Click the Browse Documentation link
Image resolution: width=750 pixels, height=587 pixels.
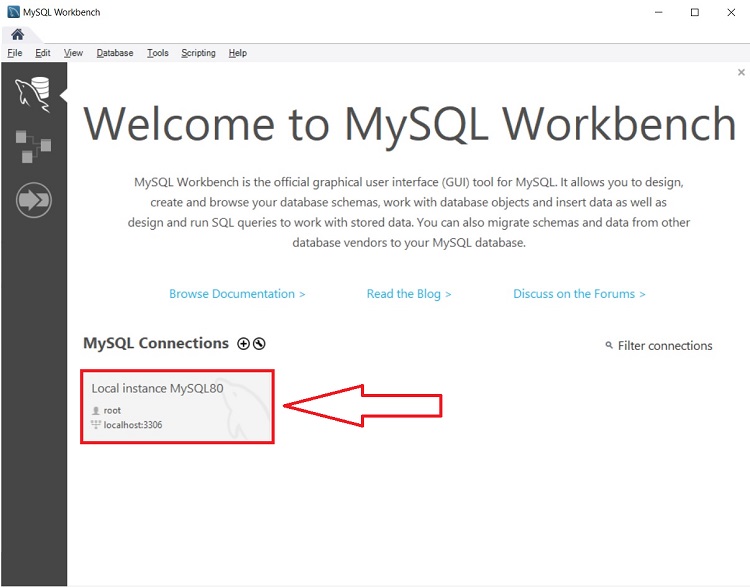tap(237, 294)
